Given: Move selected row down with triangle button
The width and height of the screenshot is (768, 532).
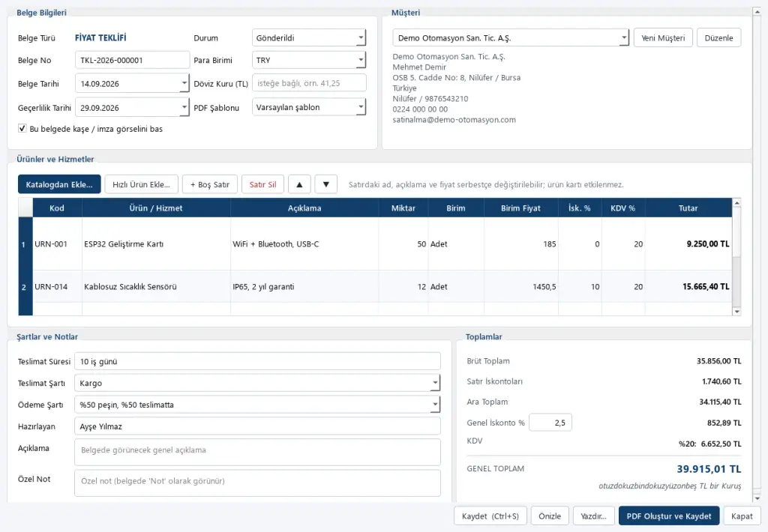Looking at the screenshot, I should click(325, 184).
